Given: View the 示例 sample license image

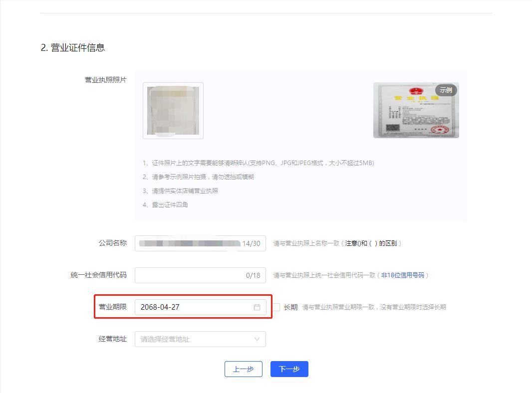Looking at the screenshot, I should point(416,111).
